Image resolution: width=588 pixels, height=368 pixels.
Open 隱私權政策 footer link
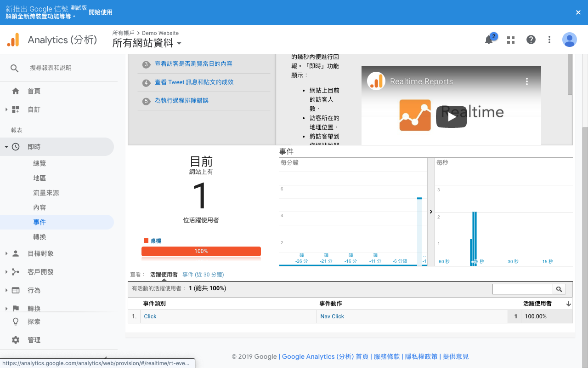[x=421, y=356]
